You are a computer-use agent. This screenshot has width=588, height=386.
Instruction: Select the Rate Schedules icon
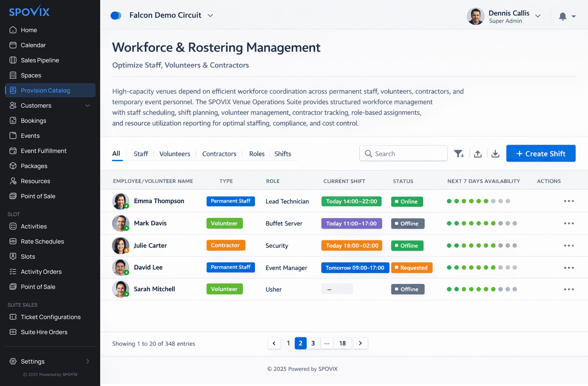(13, 241)
